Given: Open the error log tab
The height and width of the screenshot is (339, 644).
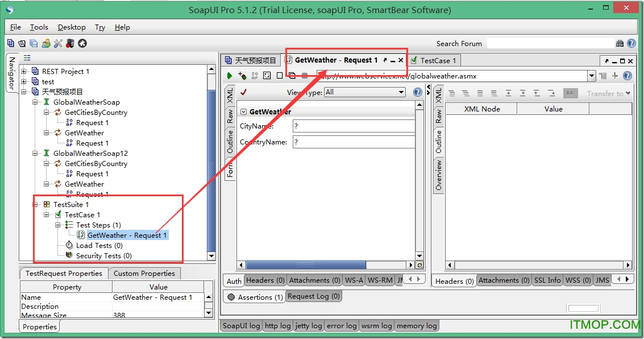Looking at the screenshot, I should pos(342,326).
